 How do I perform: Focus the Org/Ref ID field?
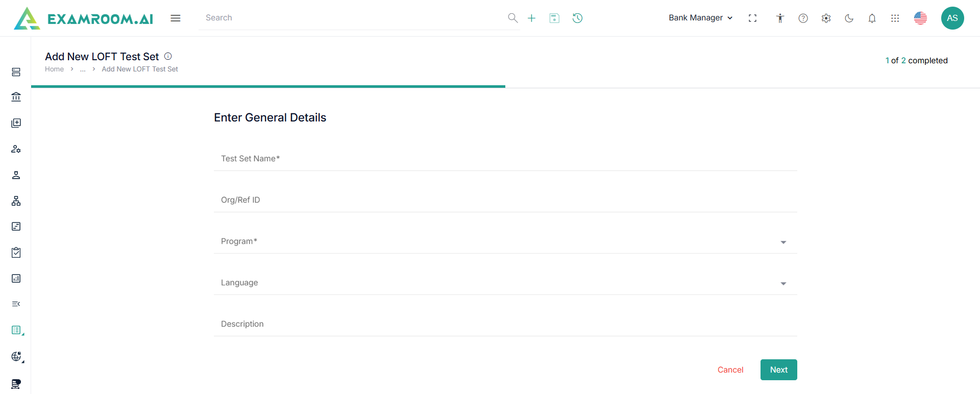pyautogui.click(x=505, y=200)
